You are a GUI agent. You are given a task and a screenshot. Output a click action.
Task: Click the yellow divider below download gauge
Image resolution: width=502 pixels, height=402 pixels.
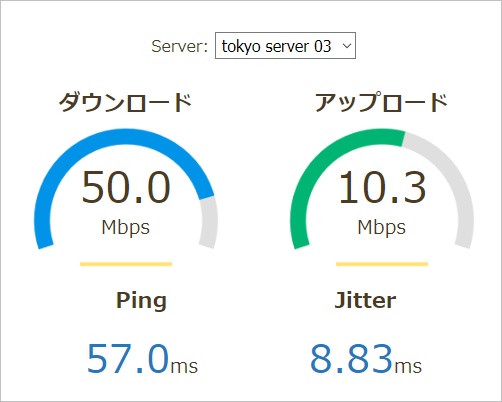coord(126,264)
